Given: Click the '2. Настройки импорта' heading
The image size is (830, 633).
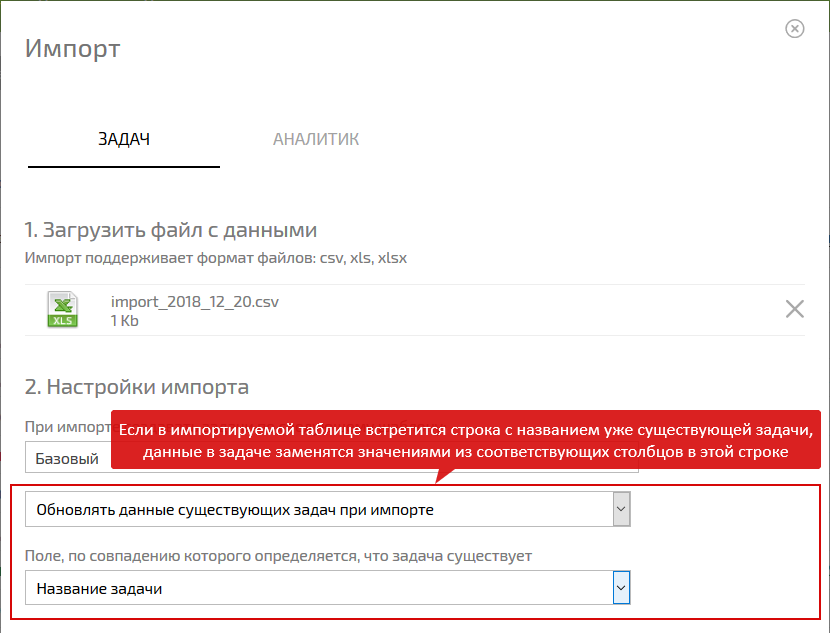Looking at the screenshot, I should pyautogui.click(x=137, y=387).
